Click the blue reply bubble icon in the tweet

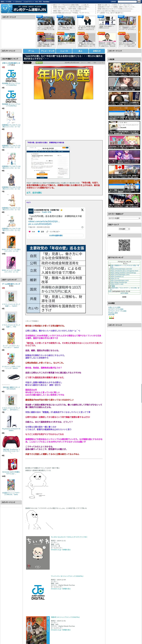pyautogui.click(x=39, y=232)
